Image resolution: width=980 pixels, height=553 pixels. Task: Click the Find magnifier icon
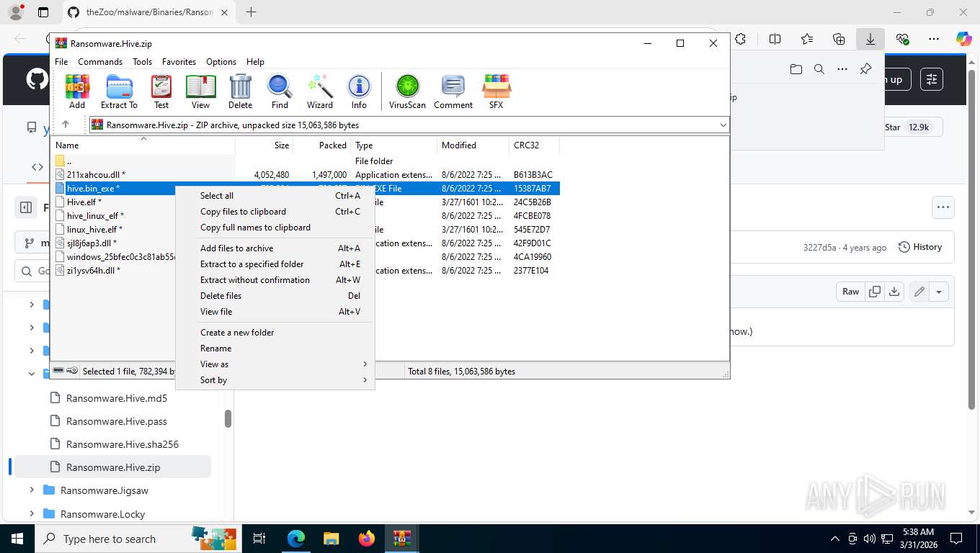pyautogui.click(x=280, y=91)
